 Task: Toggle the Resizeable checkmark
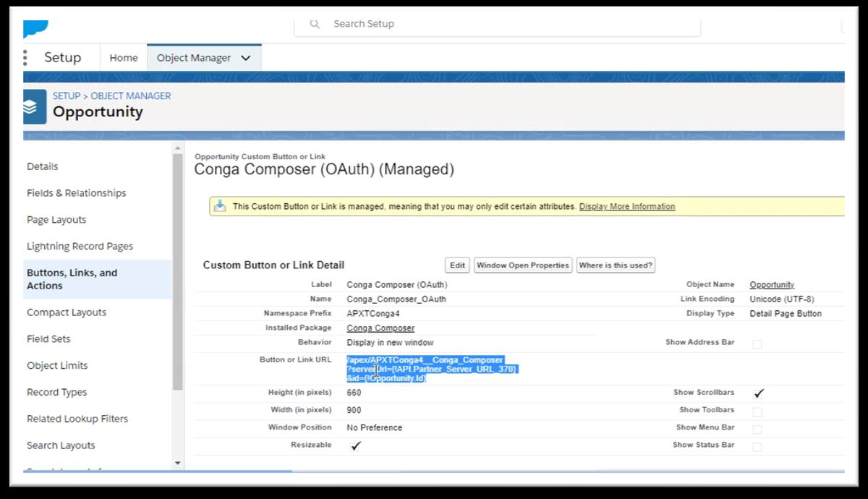[x=356, y=446]
